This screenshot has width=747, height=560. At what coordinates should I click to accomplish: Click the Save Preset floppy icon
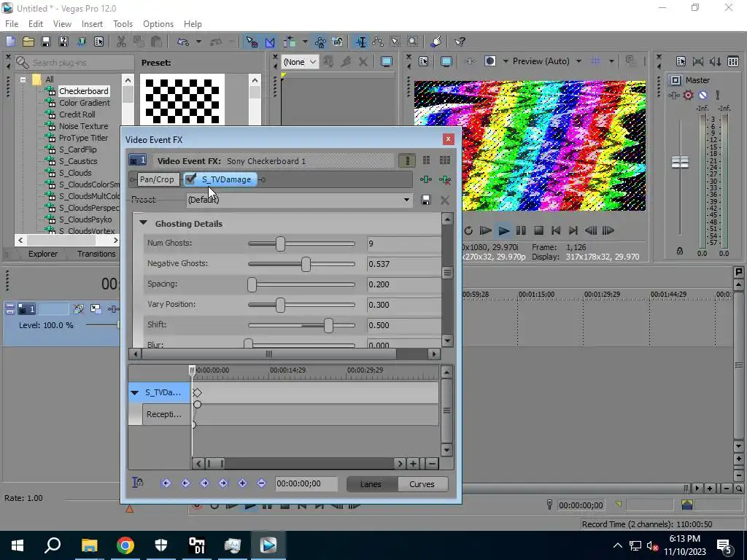(426, 200)
